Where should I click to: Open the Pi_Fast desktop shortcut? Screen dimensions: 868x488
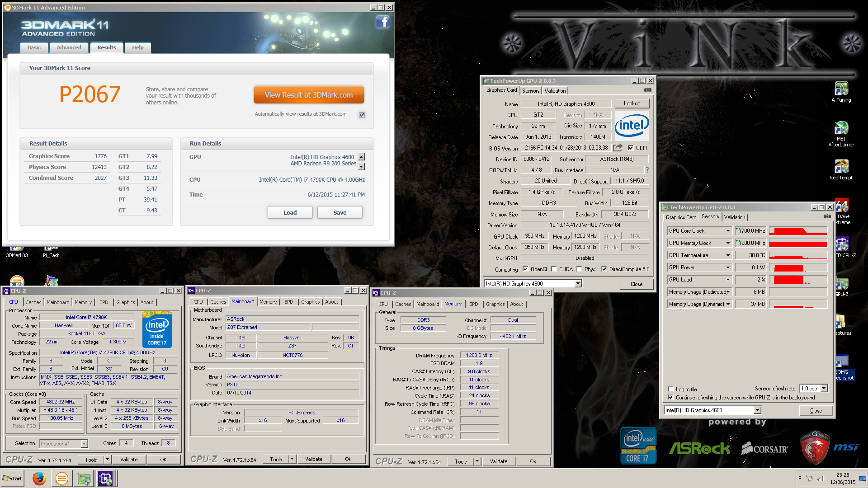(51, 252)
